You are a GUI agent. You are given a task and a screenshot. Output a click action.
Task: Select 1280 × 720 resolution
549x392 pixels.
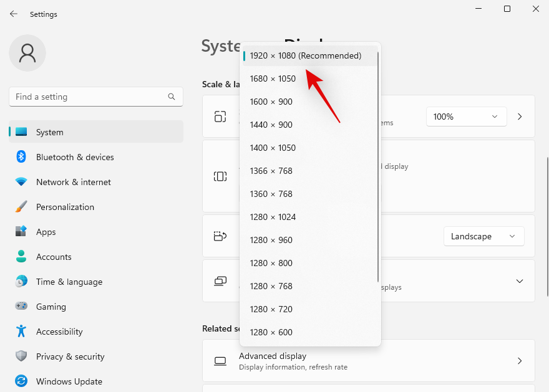point(271,309)
